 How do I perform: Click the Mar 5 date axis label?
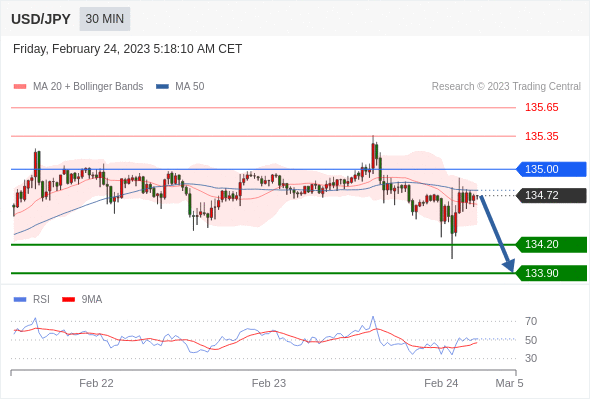point(509,383)
